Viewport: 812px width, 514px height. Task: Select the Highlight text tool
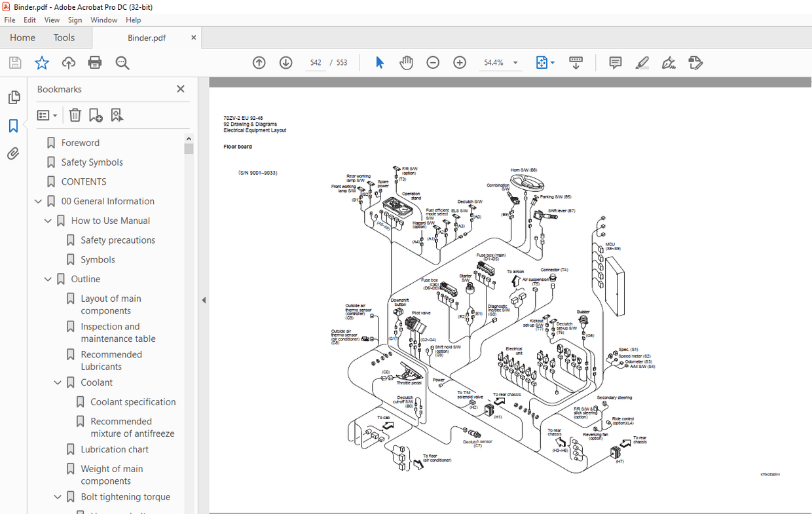click(x=642, y=62)
